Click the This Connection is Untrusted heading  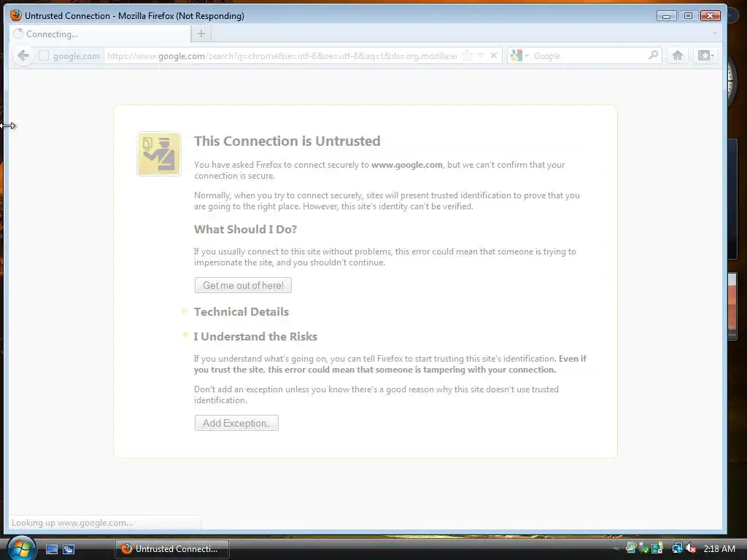click(x=287, y=141)
